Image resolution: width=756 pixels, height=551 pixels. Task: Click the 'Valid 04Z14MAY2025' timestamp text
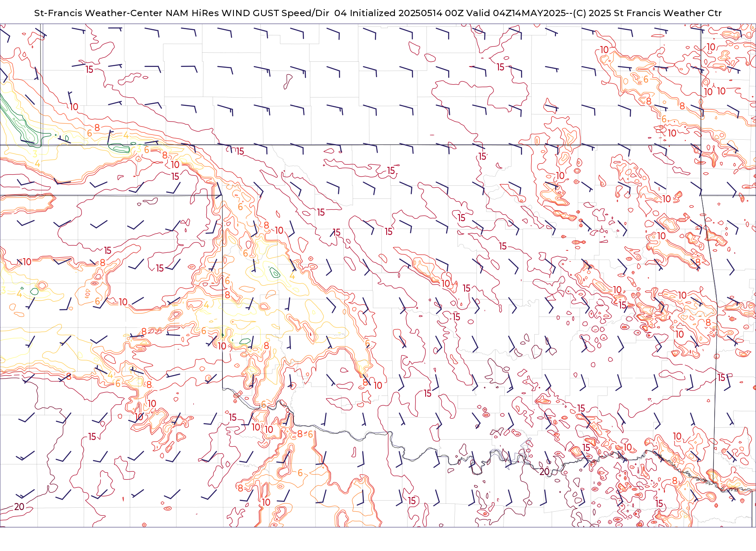pos(516,13)
